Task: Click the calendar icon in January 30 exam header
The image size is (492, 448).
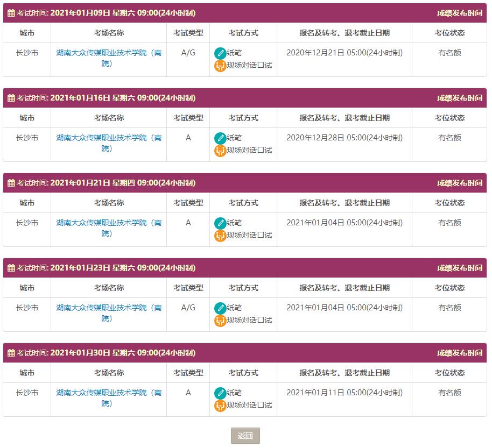Action: [x=11, y=353]
